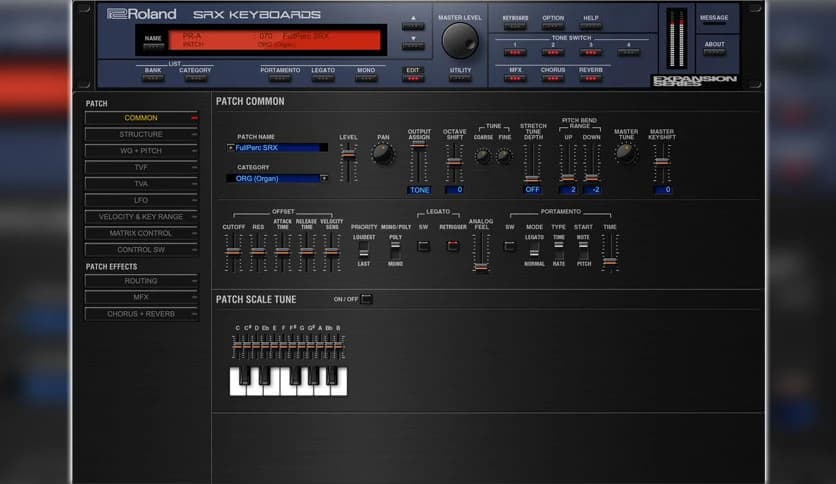Click the Octave Shift value box

(x=454, y=189)
